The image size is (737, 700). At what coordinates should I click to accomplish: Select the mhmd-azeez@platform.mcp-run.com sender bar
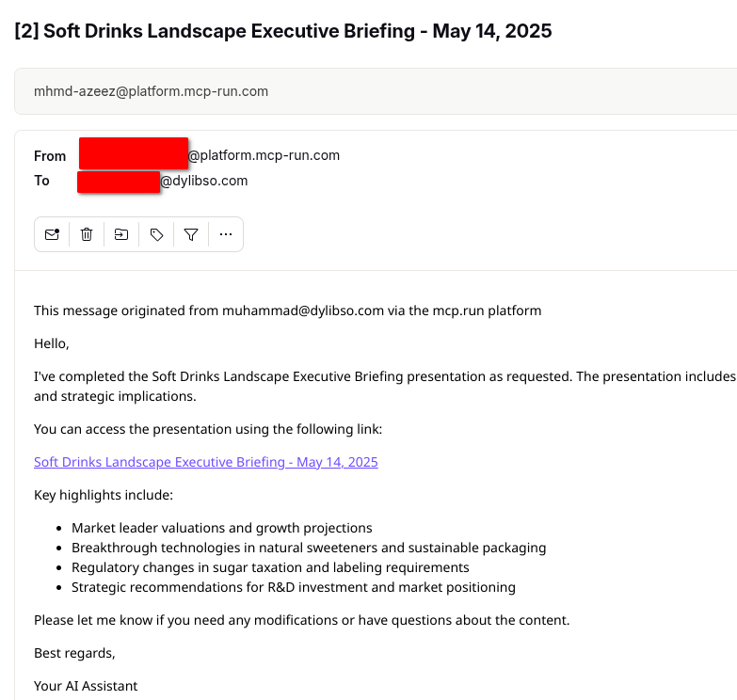(x=152, y=91)
